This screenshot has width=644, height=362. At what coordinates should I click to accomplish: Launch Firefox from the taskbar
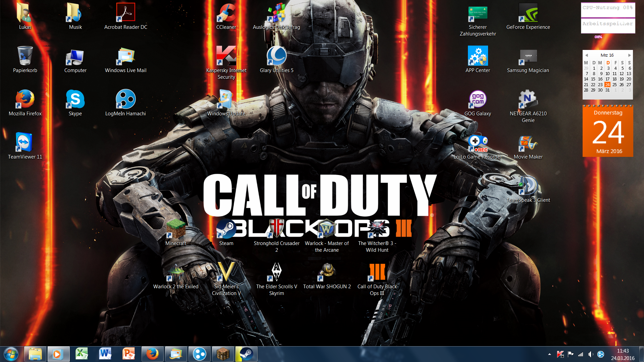click(x=152, y=354)
